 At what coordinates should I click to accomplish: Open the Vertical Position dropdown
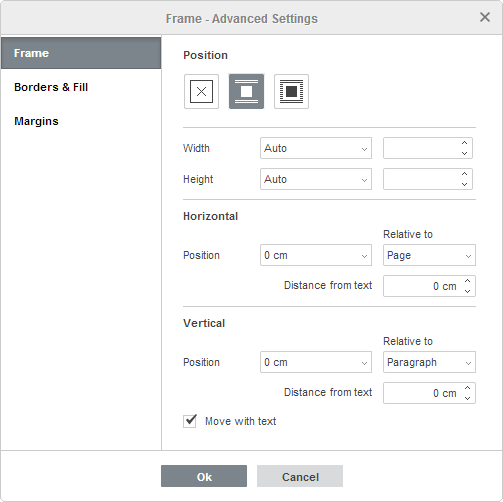[316, 362]
